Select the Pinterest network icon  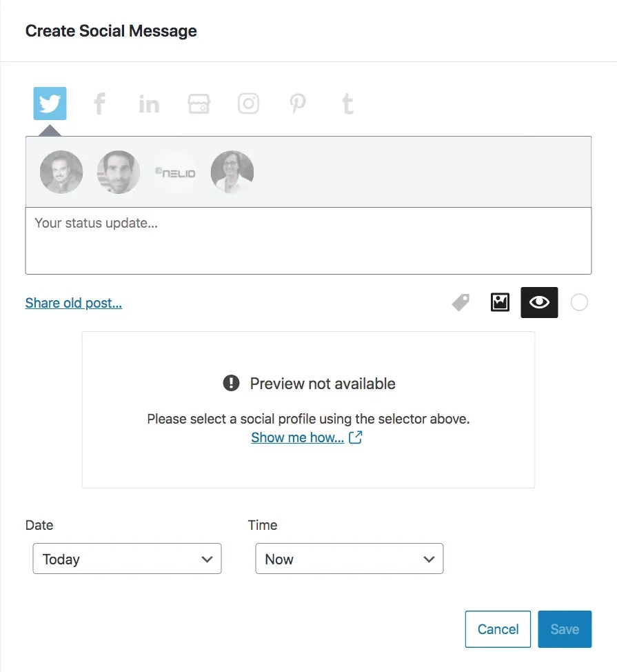pyautogui.click(x=297, y=103)
